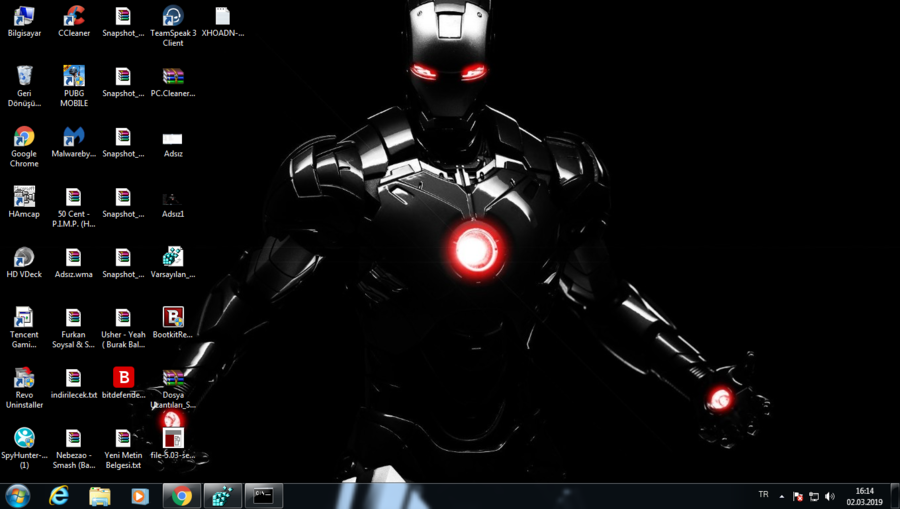Select the 50 Cent - P.I.M.P. file
This screenshot has height=509, width=900.
74,207
